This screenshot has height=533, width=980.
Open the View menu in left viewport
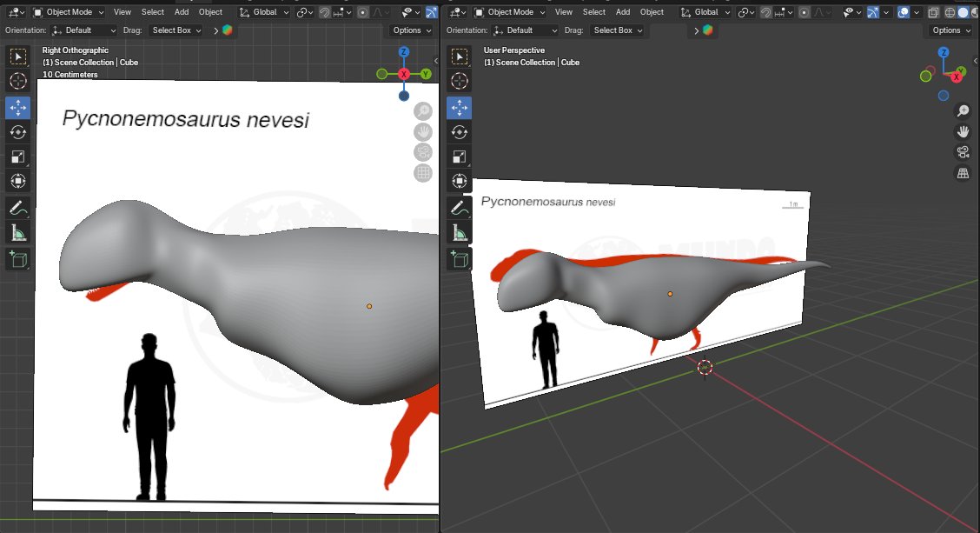pyautogui.click(x=122, y=12)
